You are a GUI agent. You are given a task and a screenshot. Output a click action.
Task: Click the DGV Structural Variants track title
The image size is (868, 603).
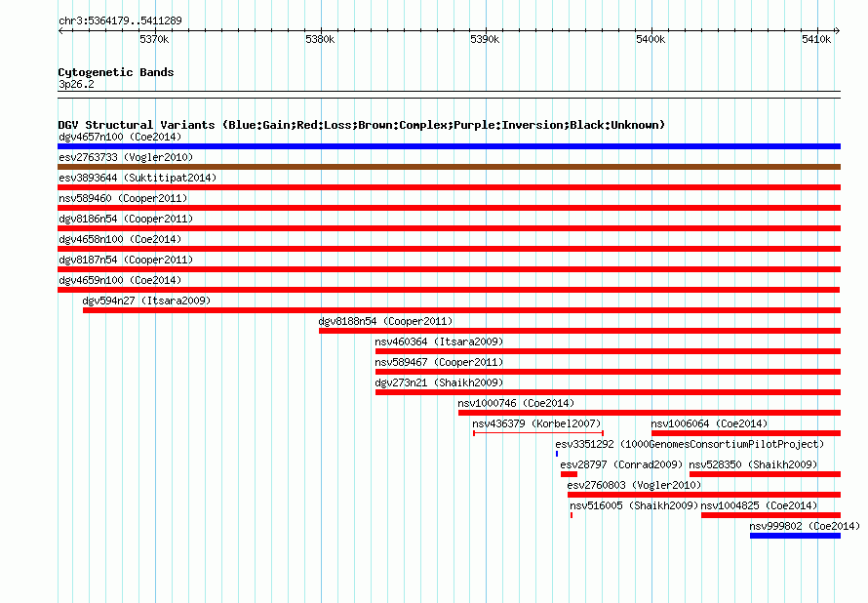(362, 125)
